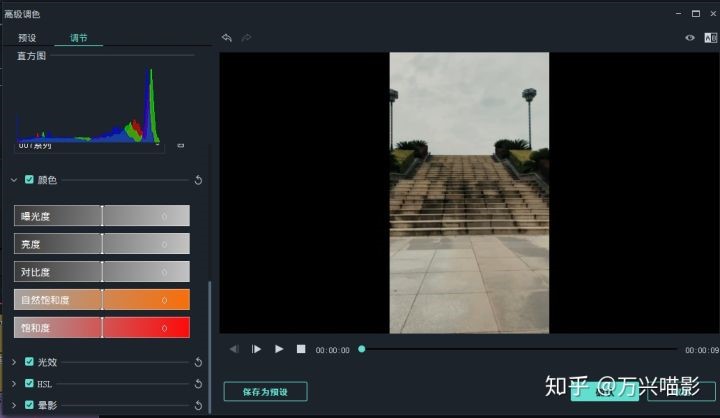Image resolution: width=720 pixels, height=418 pixels.
Task: Click the 00:00:00 current time
Action: point(332,350)
